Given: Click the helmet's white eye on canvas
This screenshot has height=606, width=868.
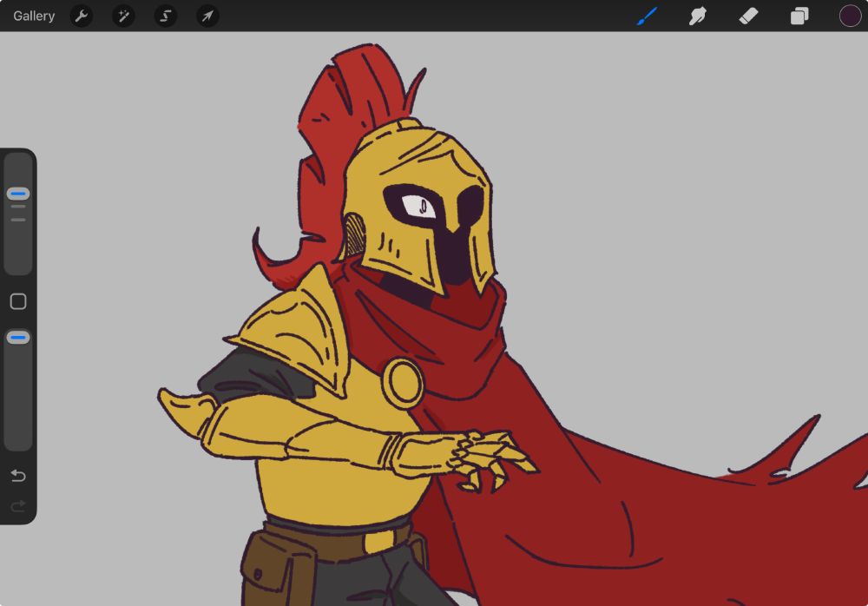Looking at the screenshot, I should 419,207.
